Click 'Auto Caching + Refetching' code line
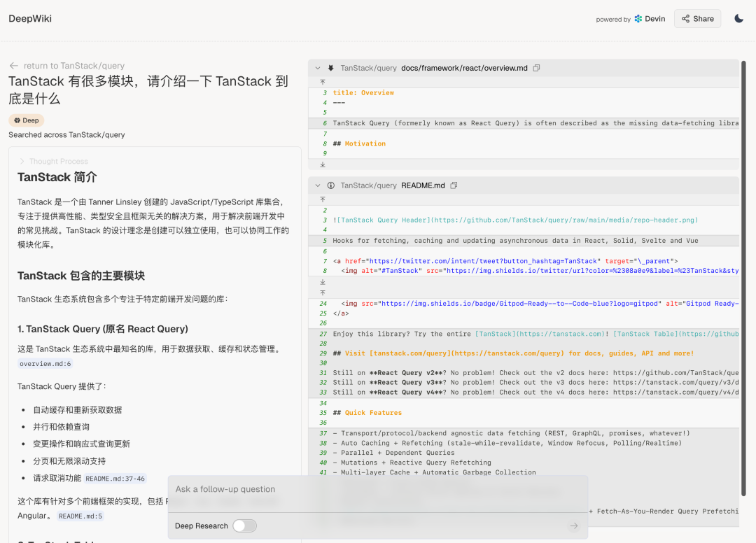This screenshot has height=543, width=756. (507, 443)
